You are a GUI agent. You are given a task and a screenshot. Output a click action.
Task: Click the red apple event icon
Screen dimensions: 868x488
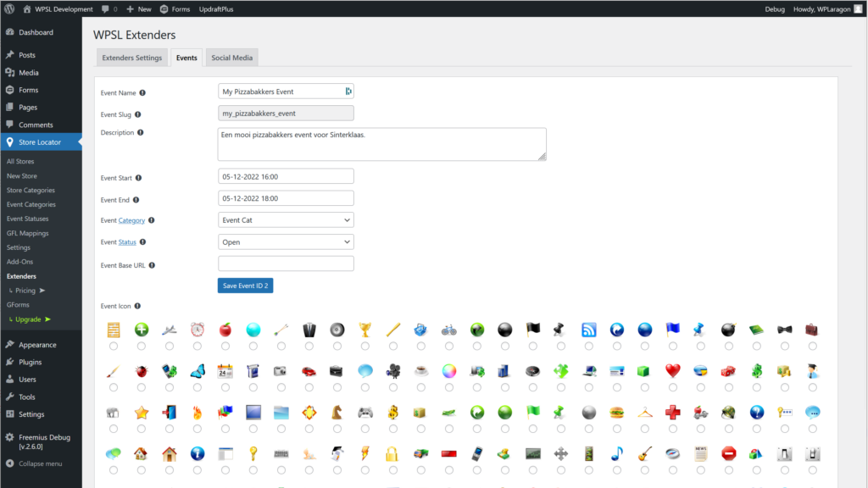pos(225,330)
